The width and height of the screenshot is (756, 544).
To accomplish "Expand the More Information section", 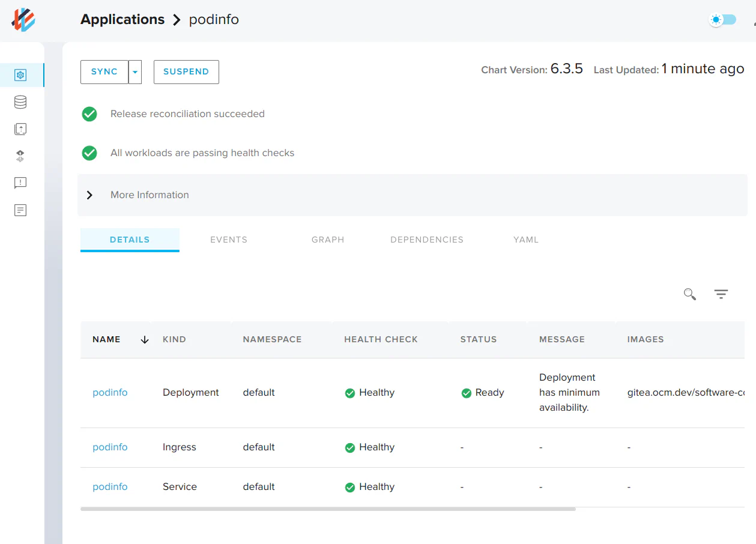I will pyautogui.click(x=89, y=195).
